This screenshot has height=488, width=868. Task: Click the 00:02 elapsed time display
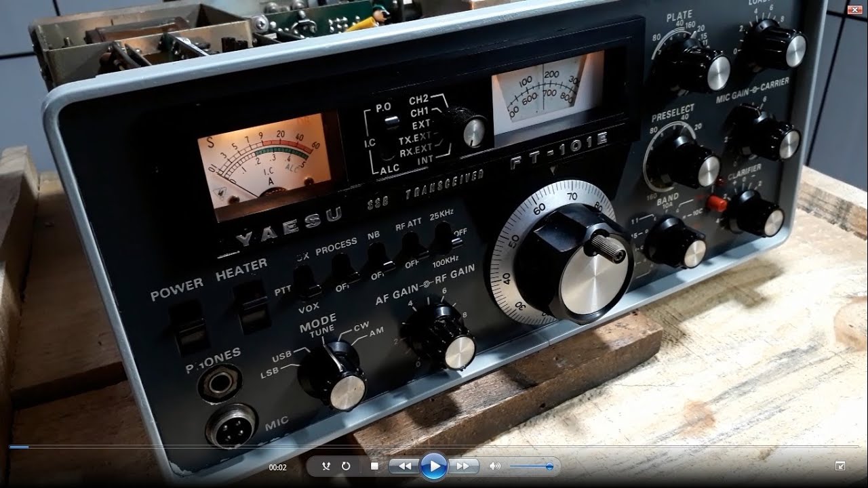278,467
